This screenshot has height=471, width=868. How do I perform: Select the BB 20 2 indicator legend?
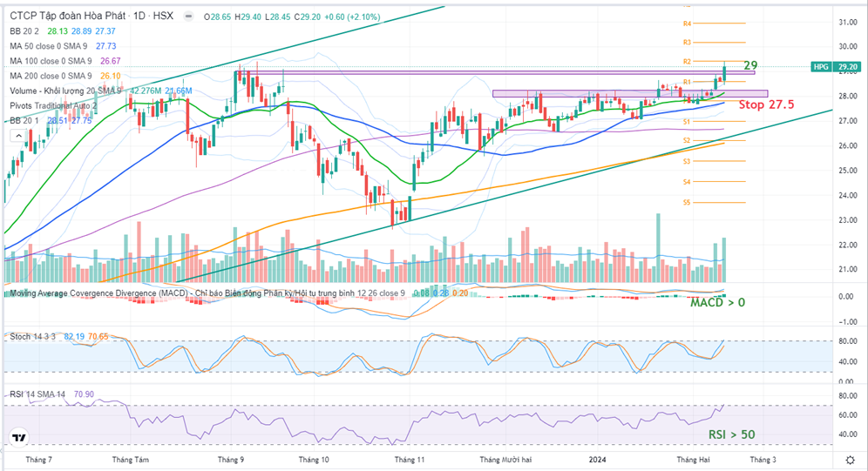(x=24, y=31)
